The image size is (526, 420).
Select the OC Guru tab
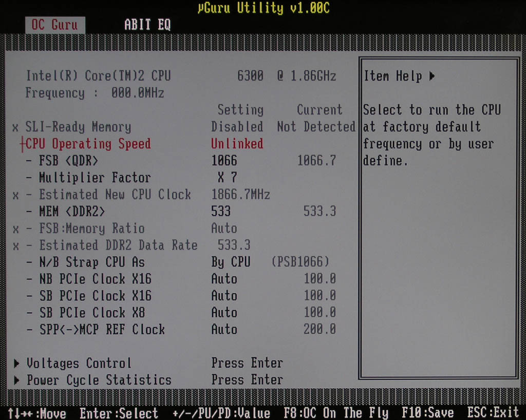[55, 25]
